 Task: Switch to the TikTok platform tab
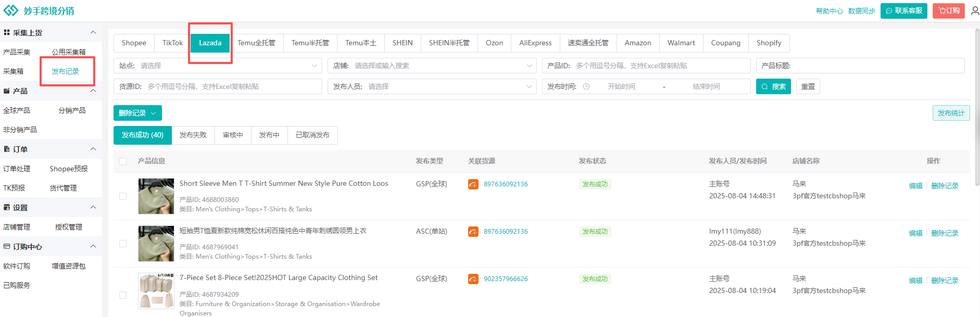(172, 43)
